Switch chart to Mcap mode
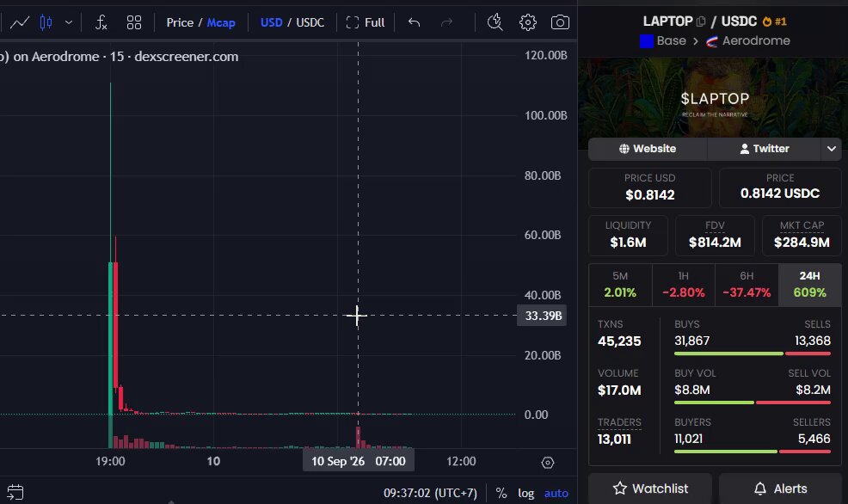The height and width of the screenshot is (504, 848). coord(221,22)
